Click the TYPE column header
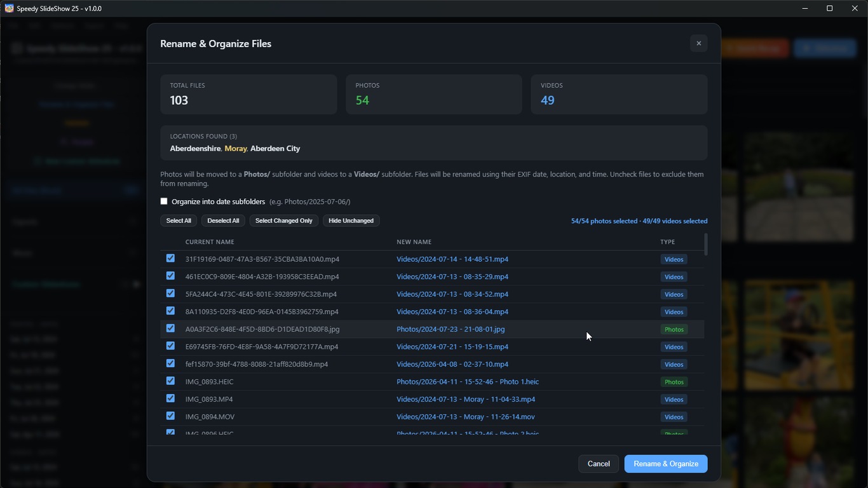Screen dimensions: 868x488 click(667, 242)
